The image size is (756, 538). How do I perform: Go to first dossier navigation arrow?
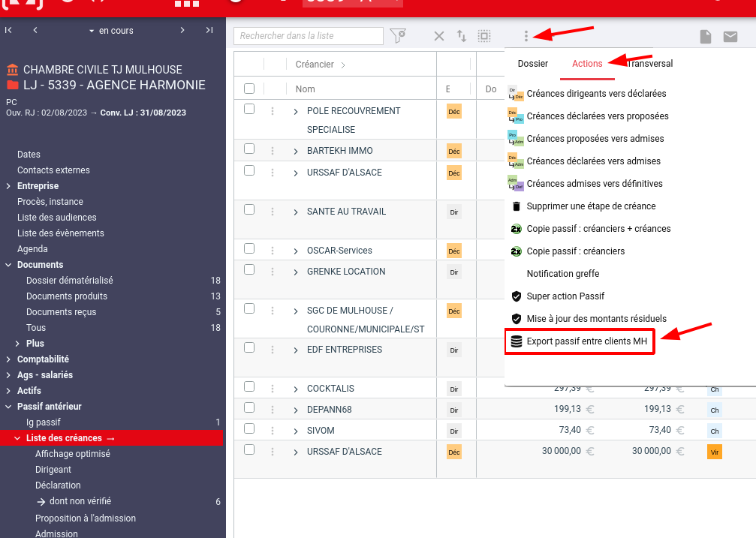point(8,30)
